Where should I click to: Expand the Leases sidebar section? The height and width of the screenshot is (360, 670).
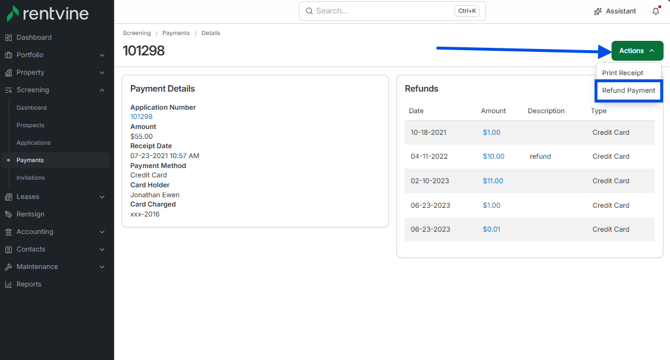[x=102, y=197]
